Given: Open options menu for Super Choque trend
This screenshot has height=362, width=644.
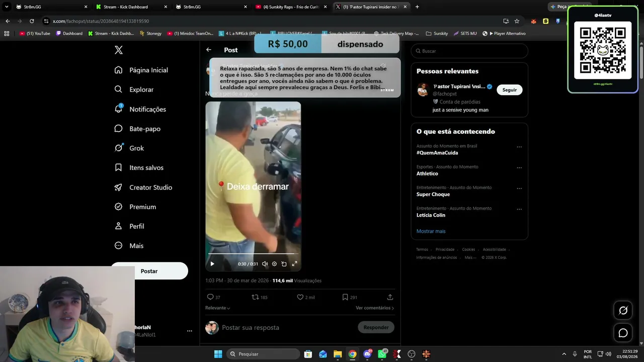Looking at the screenshot, I should 519,189.
